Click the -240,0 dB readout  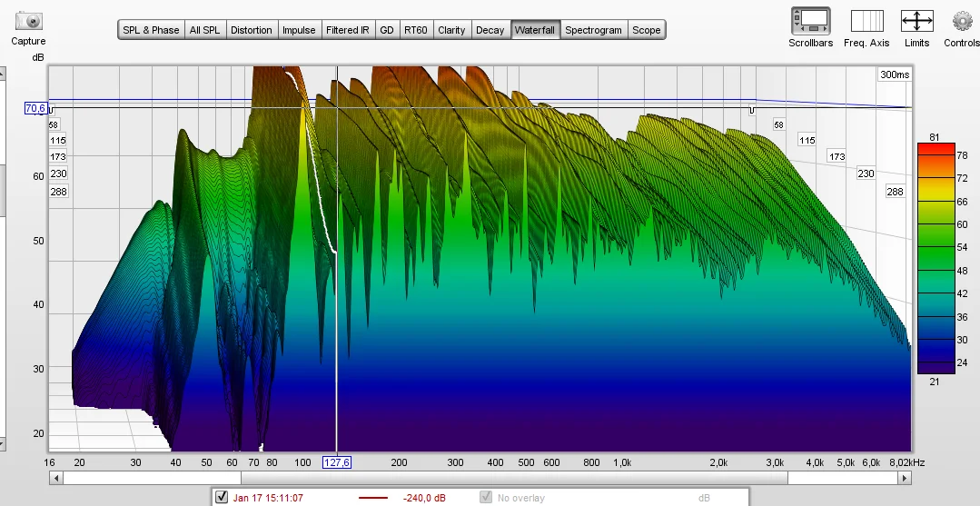(424, 498)
